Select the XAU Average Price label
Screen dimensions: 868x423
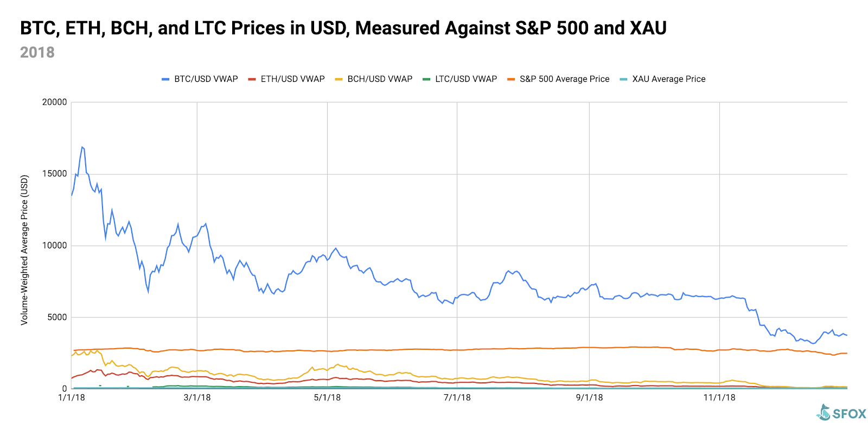tap(669, 79)
